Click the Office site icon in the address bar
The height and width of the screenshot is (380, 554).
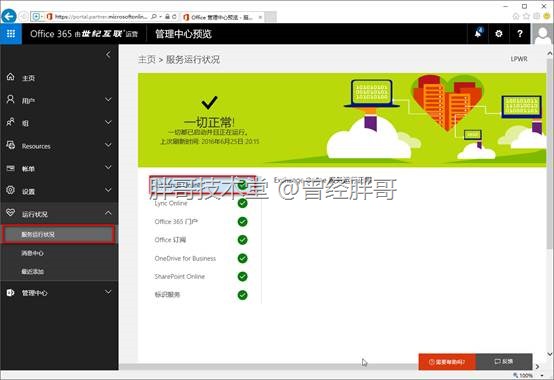tap(49, 17)
